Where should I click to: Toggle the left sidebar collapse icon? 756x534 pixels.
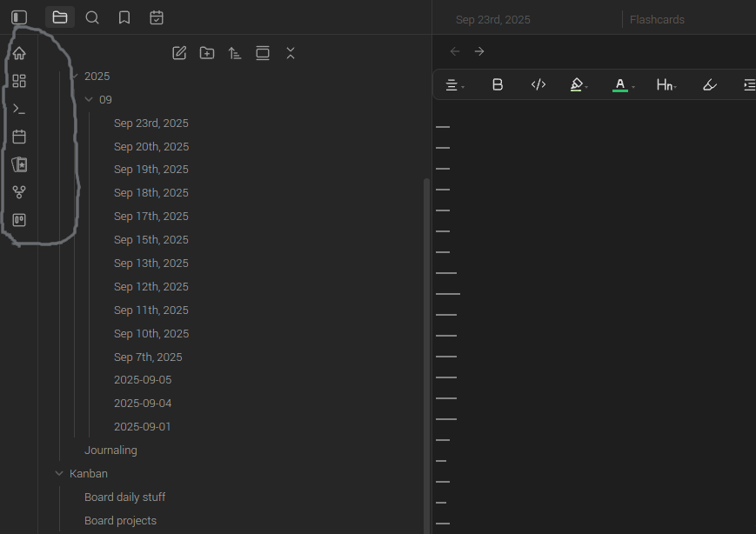pos(19,17)
